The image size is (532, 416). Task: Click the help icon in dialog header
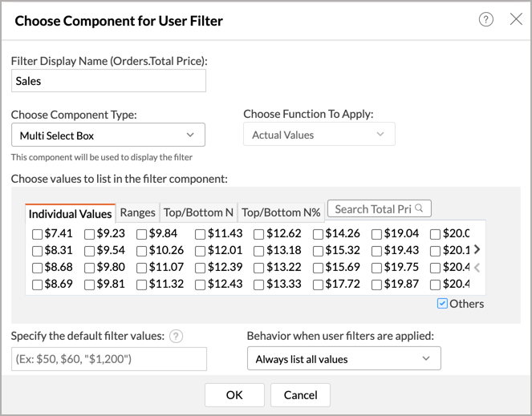(485, 20)
